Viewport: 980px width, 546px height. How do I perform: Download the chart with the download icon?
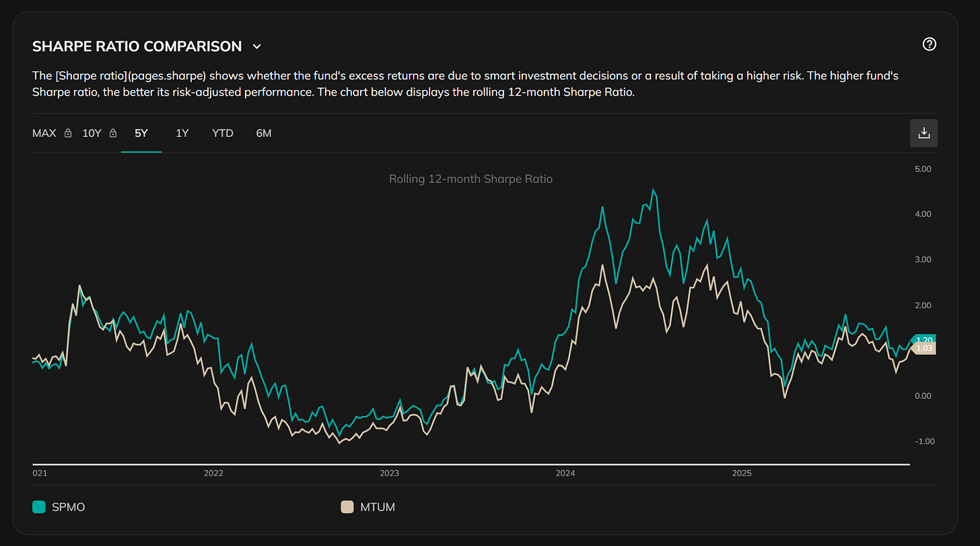coord(923,133)
